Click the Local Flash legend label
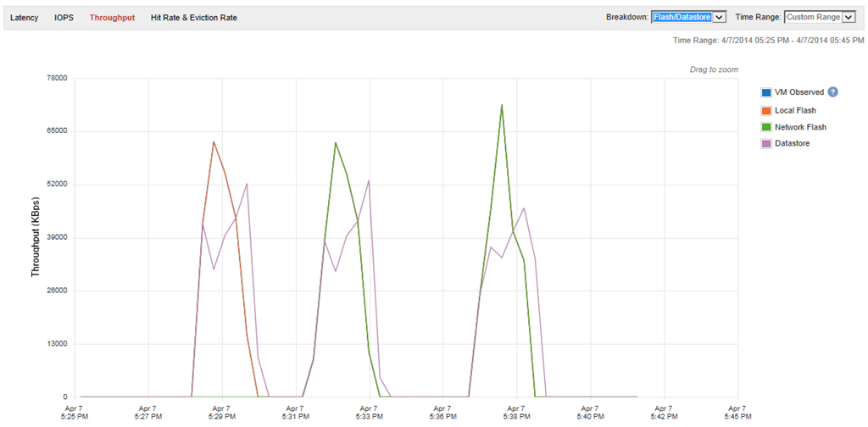 pyautogui.click(x=795, y=110)
